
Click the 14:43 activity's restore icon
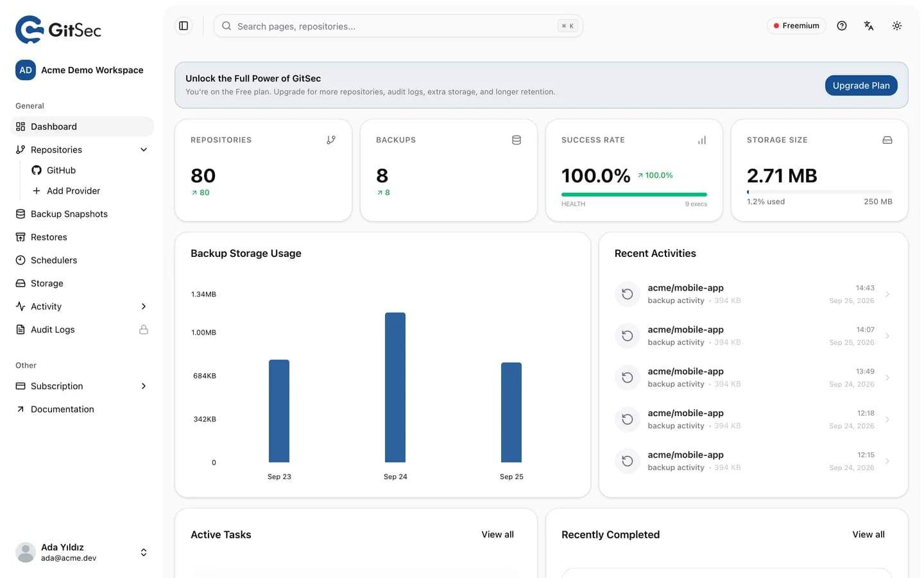coord(628,294)
